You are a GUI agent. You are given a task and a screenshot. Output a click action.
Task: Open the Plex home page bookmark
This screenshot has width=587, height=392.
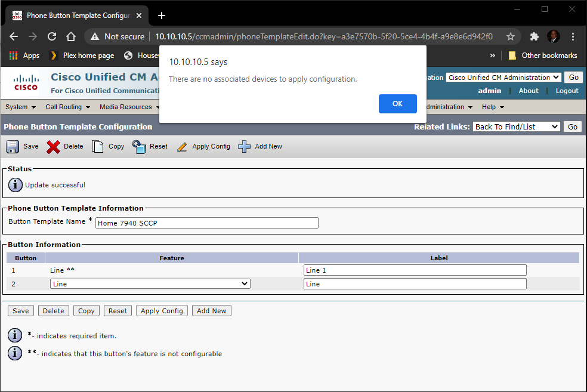(82, 55)
